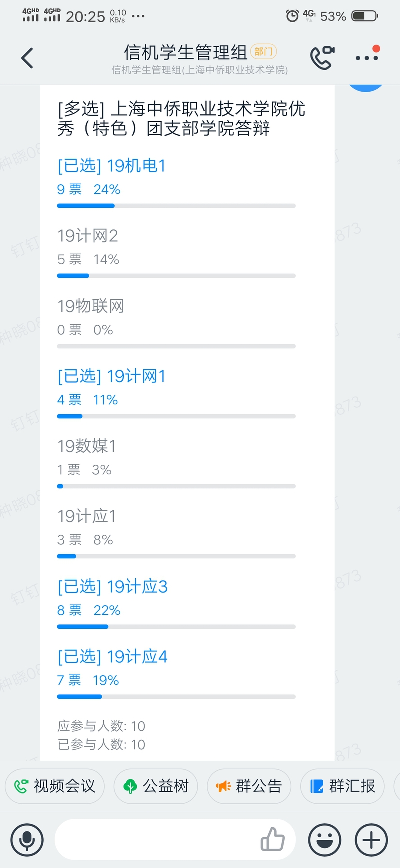Image resolution: width=400 pixels, height=868 pixels.
Task: Toggle the selected 19机电1 vote option
Action: (x=111, y=166)
